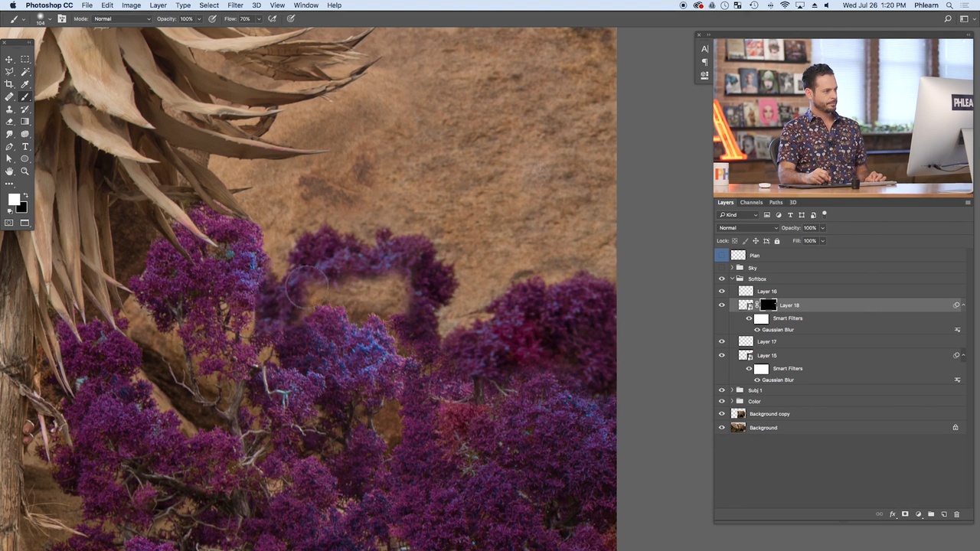This screenshot has height=551, width=980.
Task: Toggle Quick Mask mode
Action: (9, 223)
